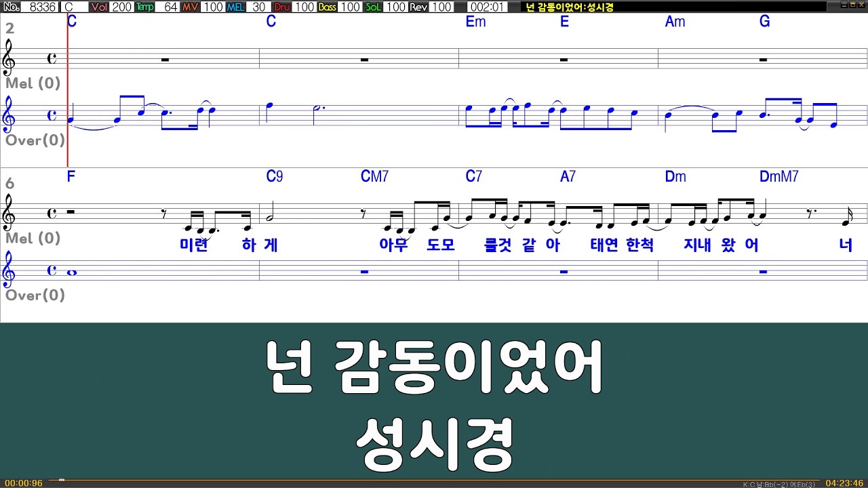Click the key value C field
Image resolution: width=868 pixels, height=488 pixels.
click(74, 7)
